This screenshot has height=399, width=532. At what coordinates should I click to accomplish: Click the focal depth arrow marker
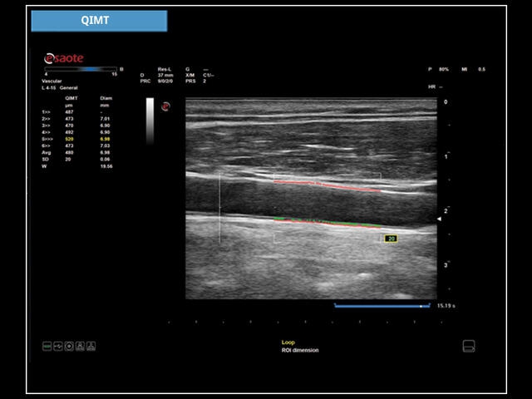441,218
